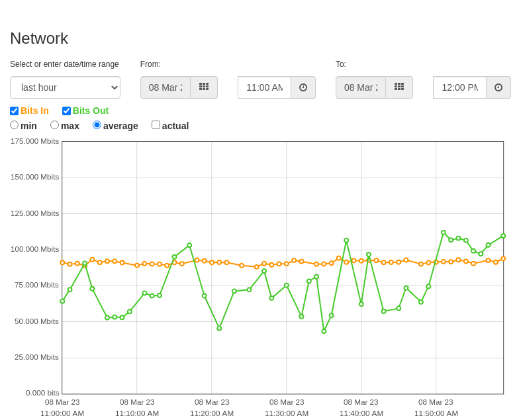Uncheck the Bits In checkbox
Image resolution: width=521 pixels, height=420 pixels.
pyautogui.click(x=15, y=111)
